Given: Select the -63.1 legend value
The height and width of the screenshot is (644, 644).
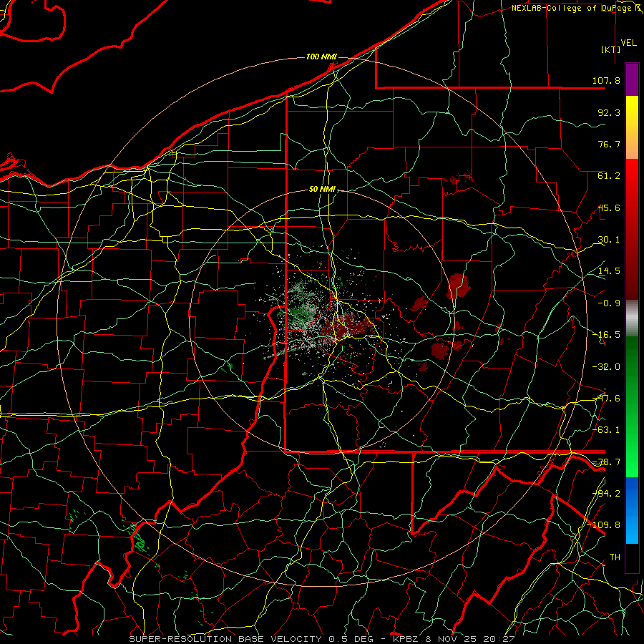Looking at the screenshot, I should [606, 430].
